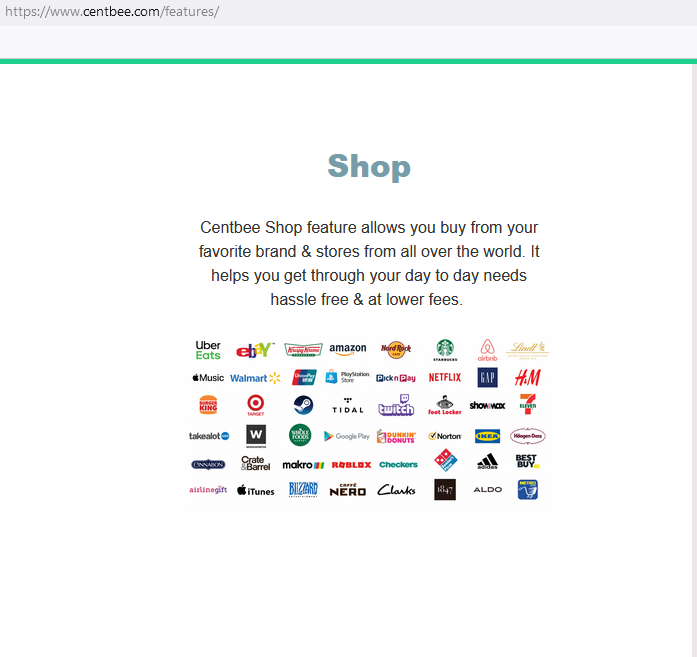Click the Shop section heading
Image resolution: width=697 pixels, height=657 pixels.
tap(369, 166)
